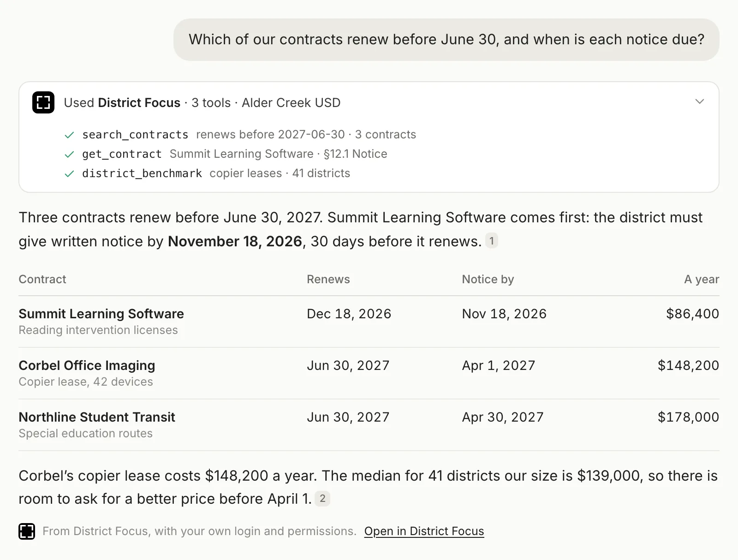Click the Notice by column header
This screenshot has width=738, height=560.
point(488,279)
